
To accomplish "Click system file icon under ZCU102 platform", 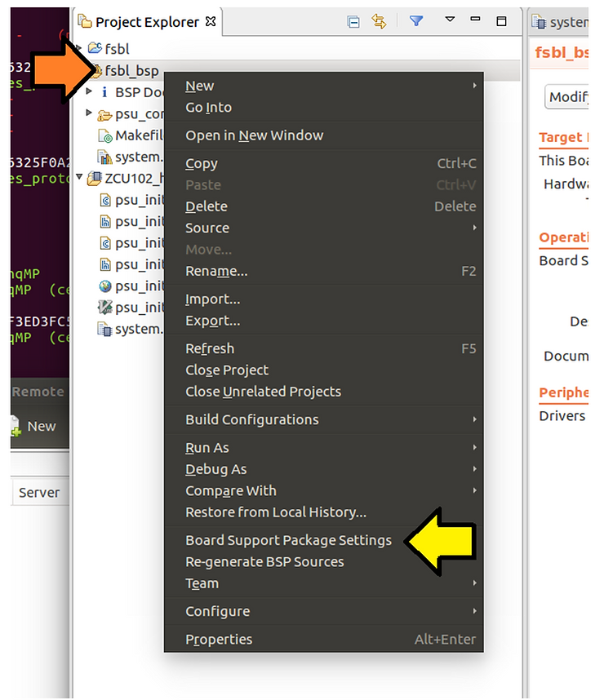I will click(105, 329).
